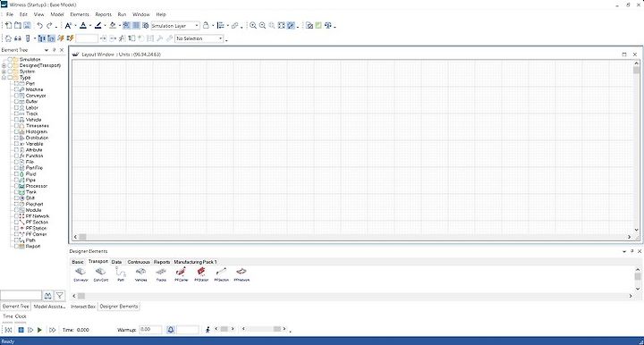Viewport: 644px width, 345px height.
Task: Click the alarm bell icon next to Warmup
Action: point(171,330)
